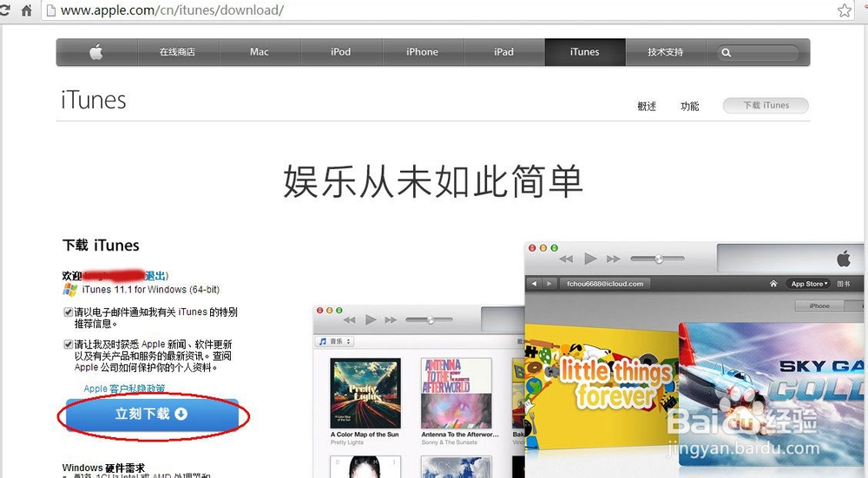Click the 图书 tab in iTunes window
The width and height of the screenshot is (868, 478).
(x=844, y=284)
